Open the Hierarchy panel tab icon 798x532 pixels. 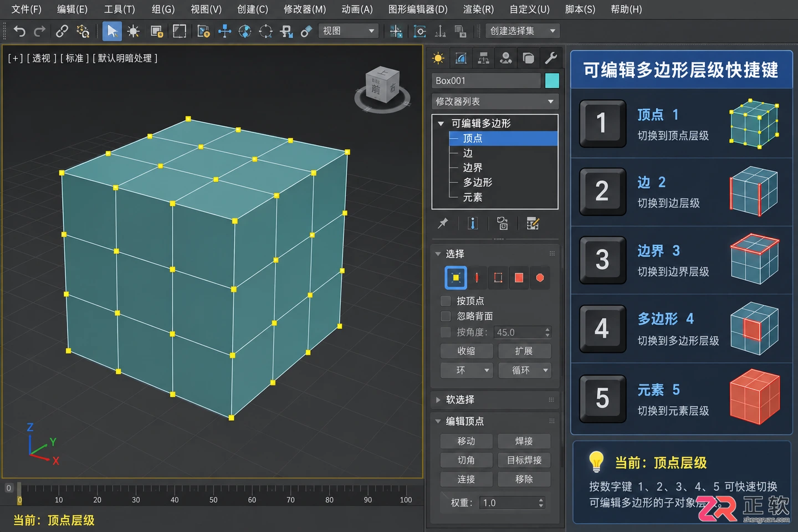click(x=484, y=58)
